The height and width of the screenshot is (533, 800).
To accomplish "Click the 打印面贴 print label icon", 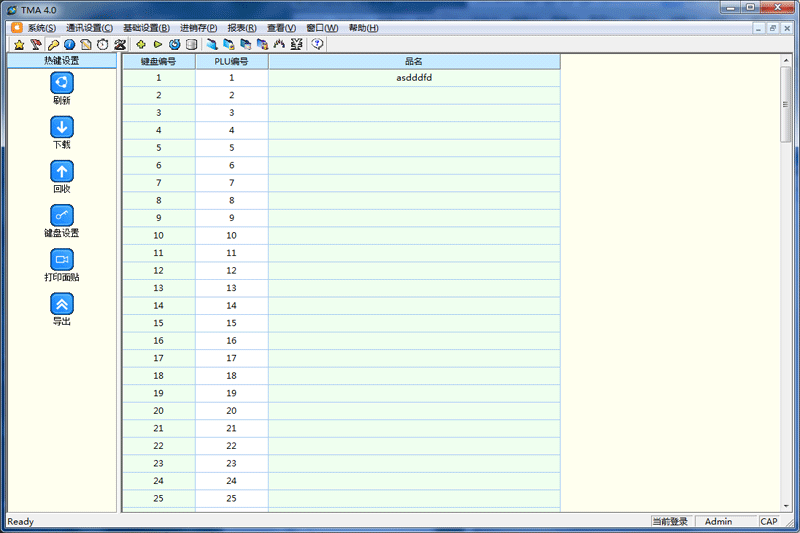I will [62, 259].
